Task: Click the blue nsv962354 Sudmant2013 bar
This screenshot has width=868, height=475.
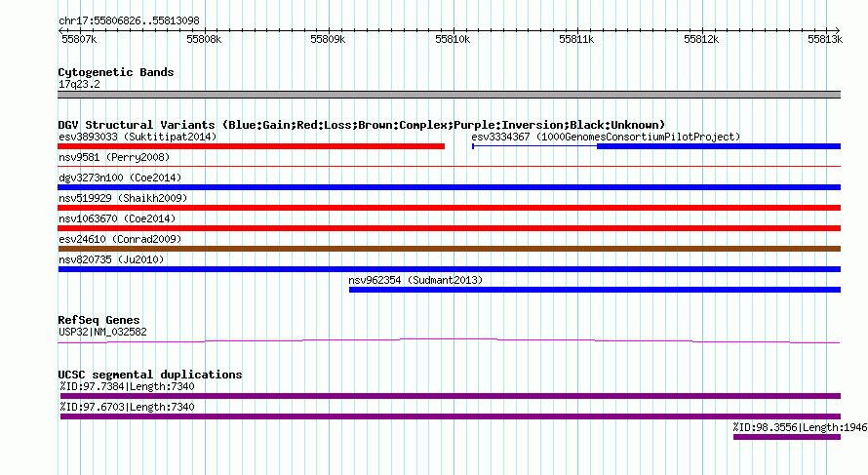Action: (595, 290)
